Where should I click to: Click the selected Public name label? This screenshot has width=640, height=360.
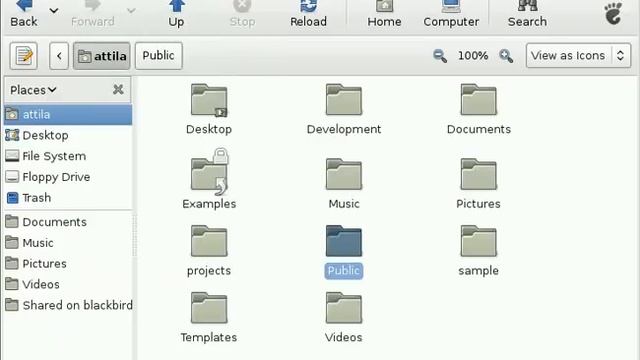click(344, 271)
